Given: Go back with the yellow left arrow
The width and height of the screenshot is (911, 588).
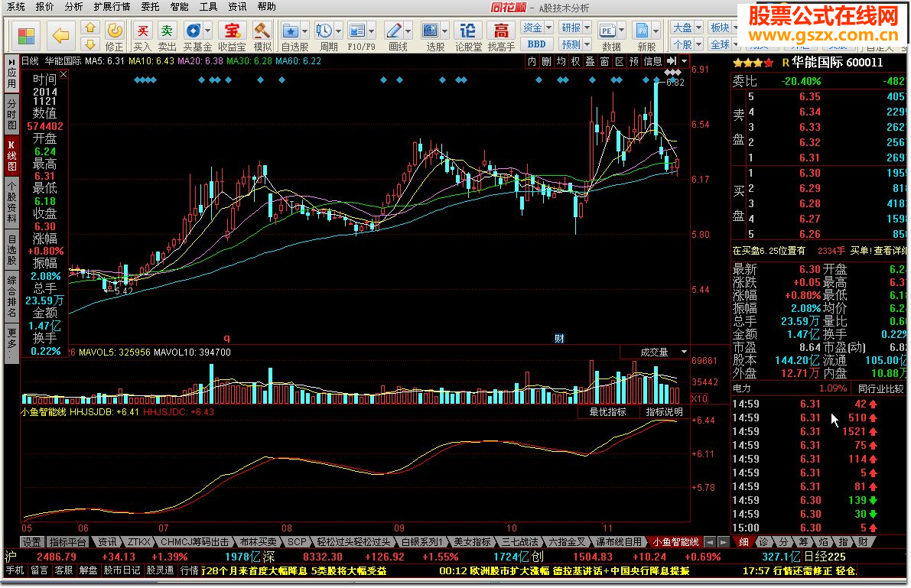Looking at the screenshot, I should click(x=60, y=36).
